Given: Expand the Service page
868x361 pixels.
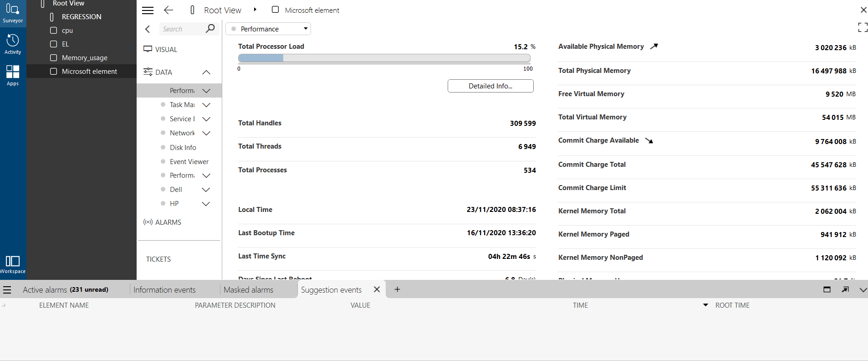Looking at the screenshot, I should point(206,119).
